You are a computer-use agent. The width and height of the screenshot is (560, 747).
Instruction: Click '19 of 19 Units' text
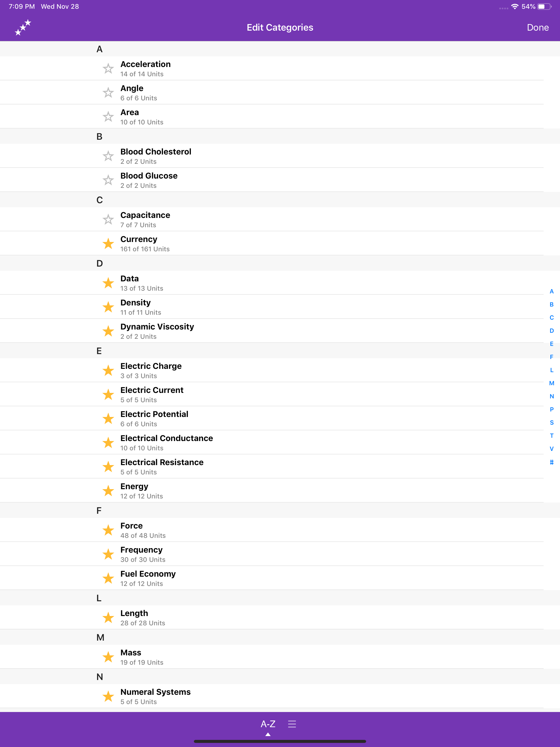tap(142, 662)
